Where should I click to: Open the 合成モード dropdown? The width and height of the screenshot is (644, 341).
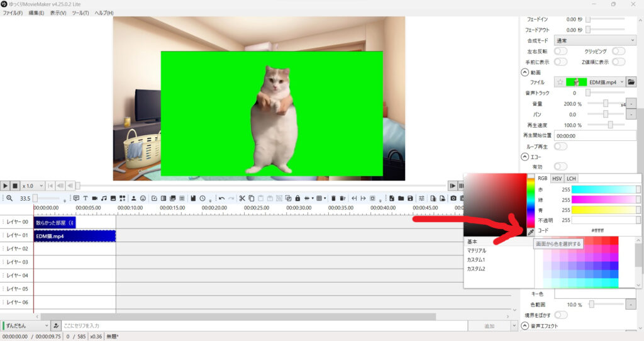[595, 40]
